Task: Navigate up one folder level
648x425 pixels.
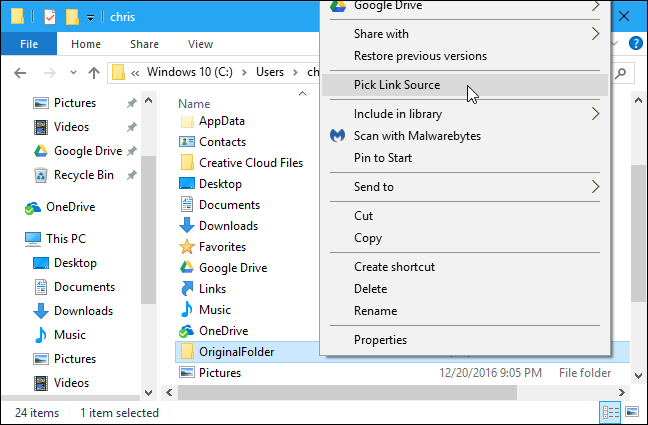Action: click(93, 73)
